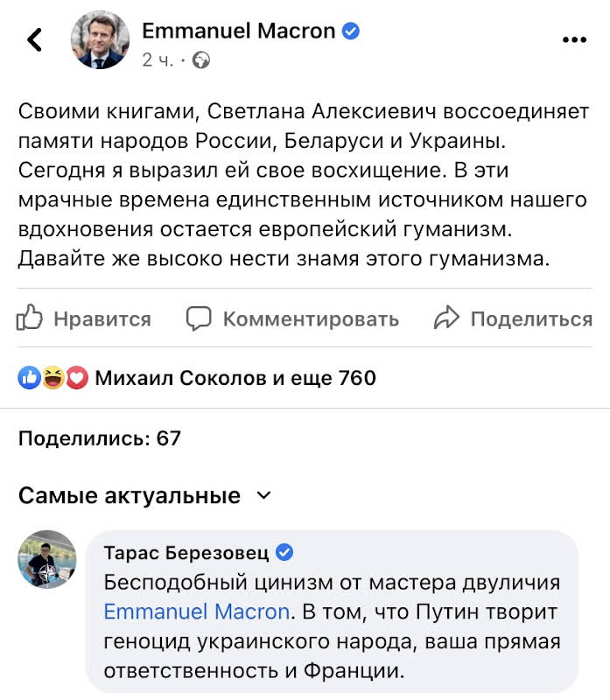The width and height of the screenshot is (610, 700).
Task: Open the three-dot post options menu
Action: point(573,39)
